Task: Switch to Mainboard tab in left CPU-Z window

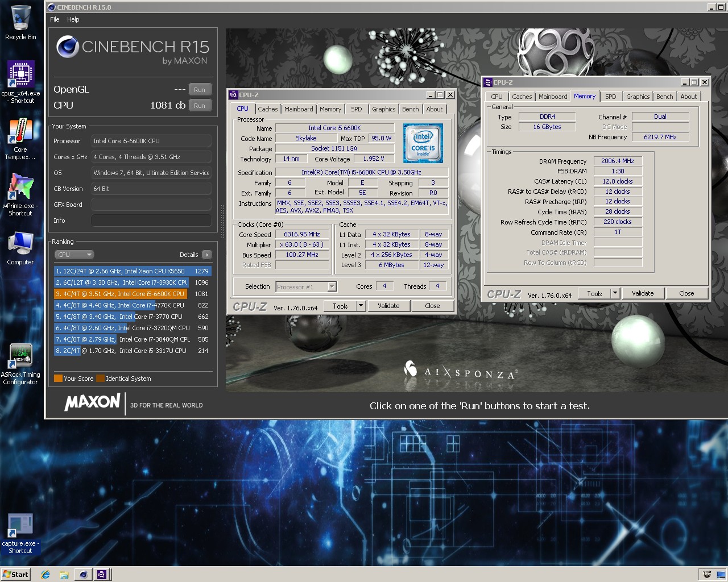Action: (x=299, y=109)
